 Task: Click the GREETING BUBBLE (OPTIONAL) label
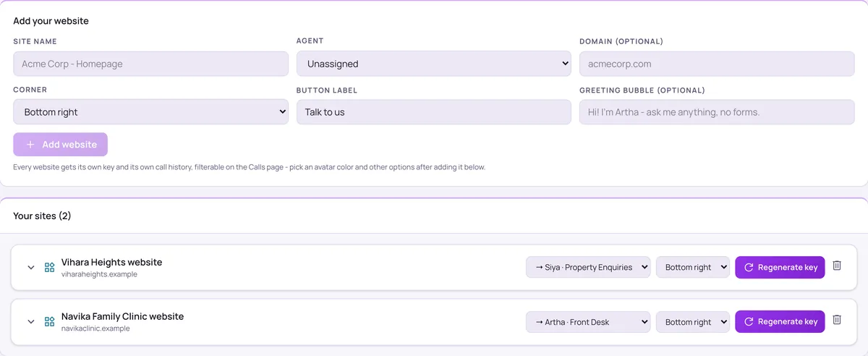coord(642,90)
